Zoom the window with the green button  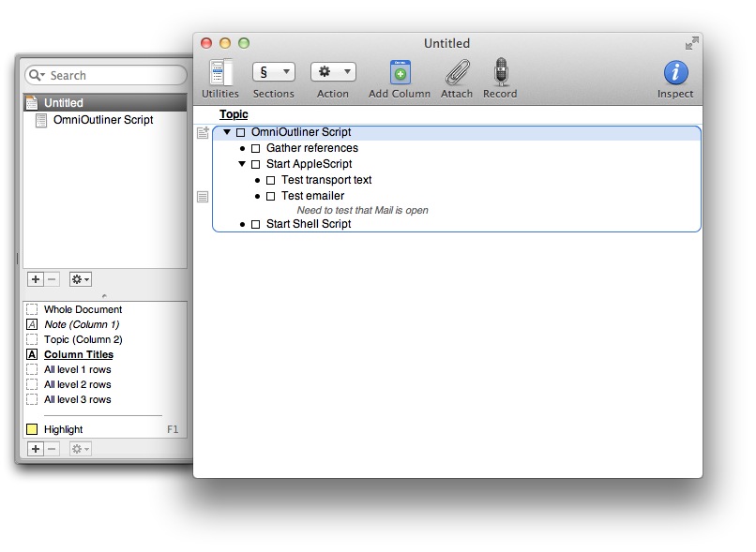click(244, 43)
